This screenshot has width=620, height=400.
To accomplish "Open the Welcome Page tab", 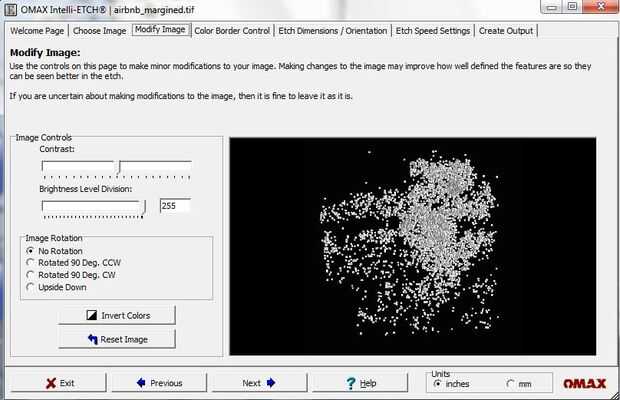I will pos(37,31).
